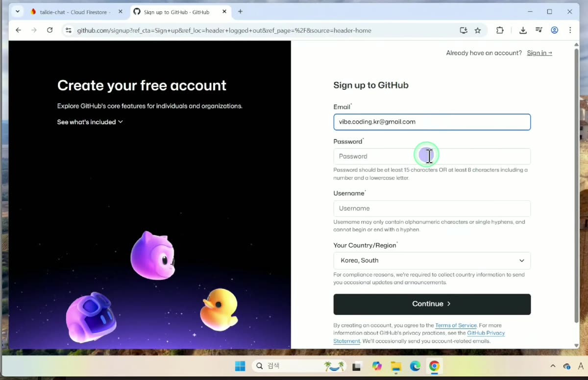Reload the GitHub signup page
This screenshot has height=380, width=588.
click(49, 30)
